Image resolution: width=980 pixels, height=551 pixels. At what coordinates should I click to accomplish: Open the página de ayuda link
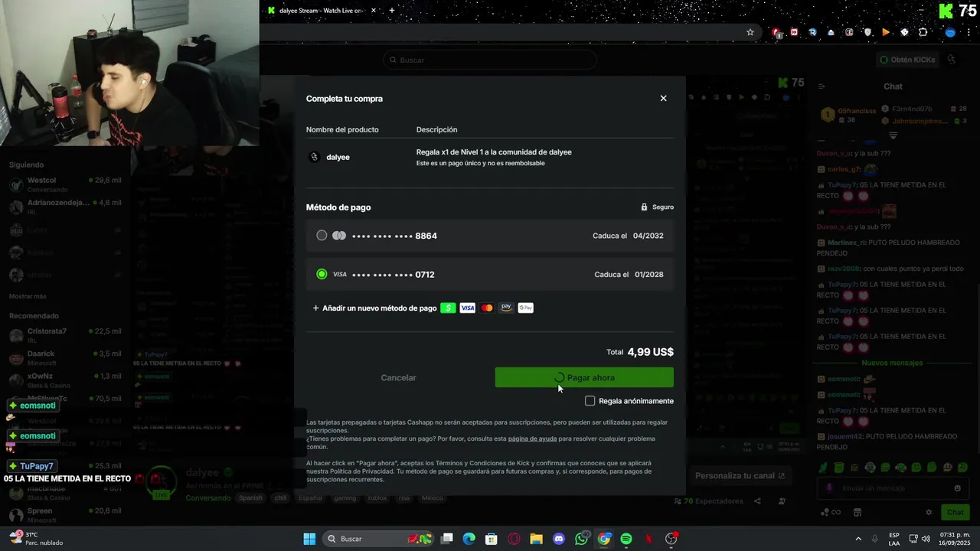tap(532, 439)
